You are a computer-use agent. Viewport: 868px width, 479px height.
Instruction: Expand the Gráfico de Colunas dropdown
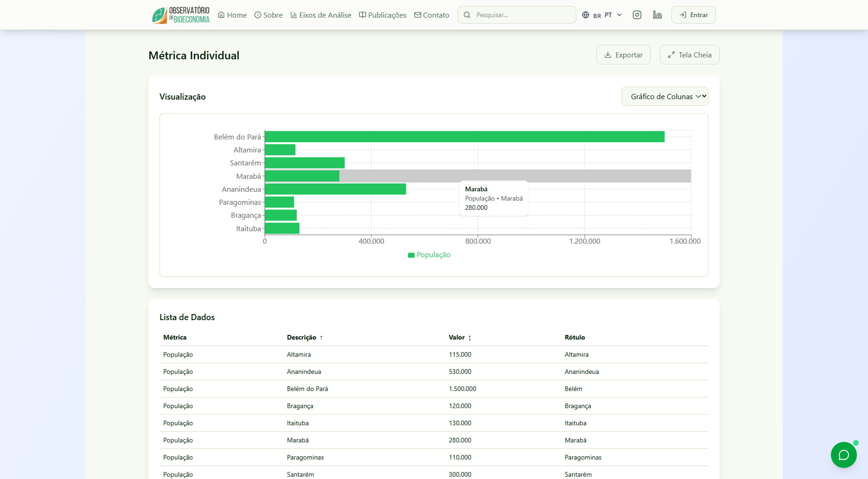664,96
